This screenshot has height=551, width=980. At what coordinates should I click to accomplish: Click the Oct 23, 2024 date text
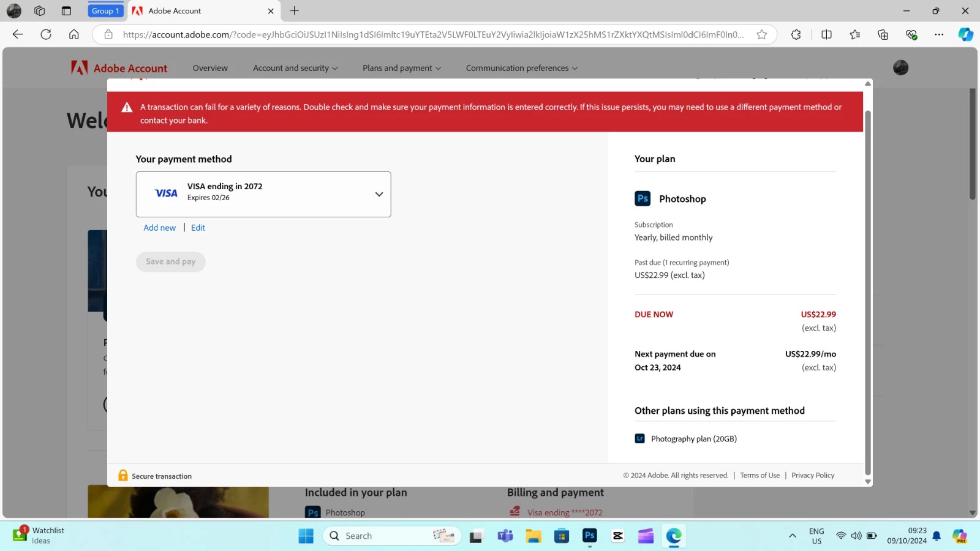tap(658, 367)
